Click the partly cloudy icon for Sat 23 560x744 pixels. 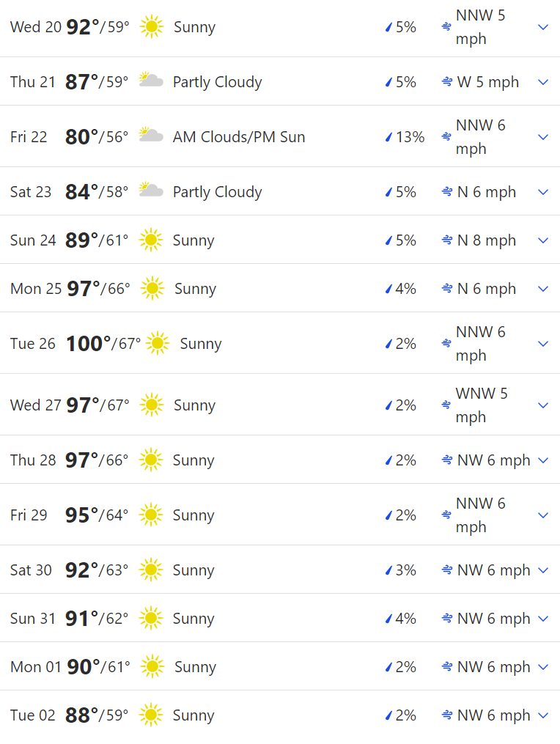coord(150,191)
